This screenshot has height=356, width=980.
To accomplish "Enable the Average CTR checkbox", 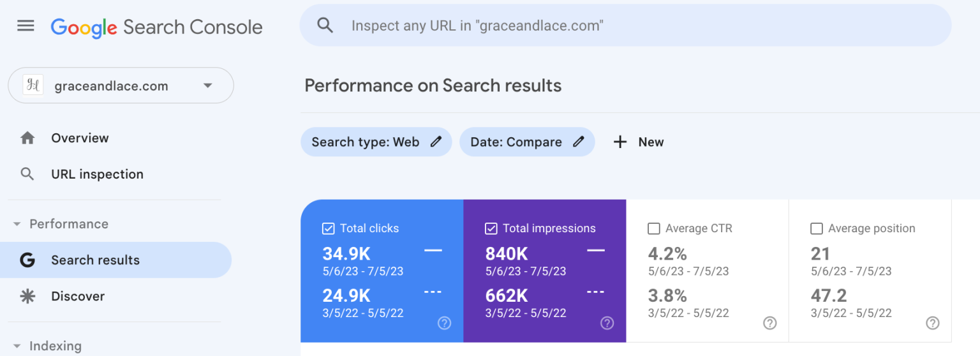I will [x=654, y=228].
